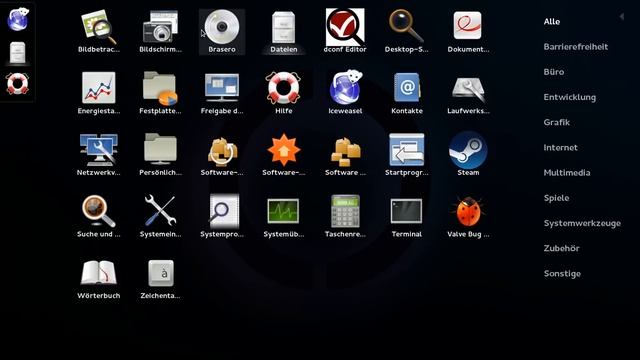Show the Zubehör category
The image size is (640, 360).
coord(561,248)
